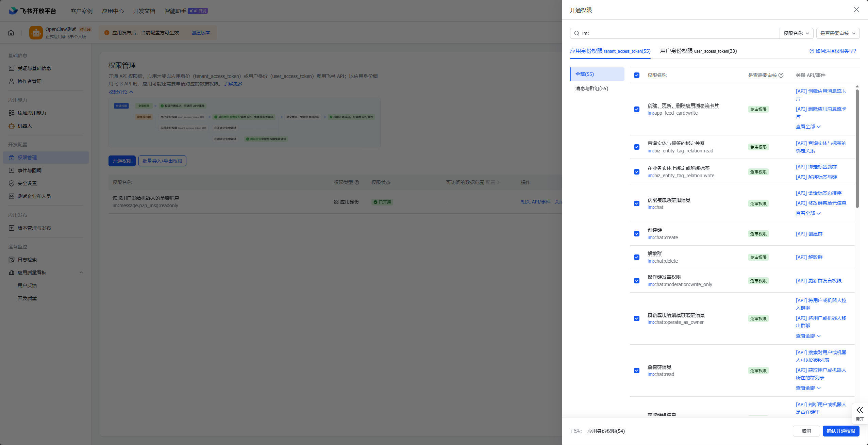Click the OpenClaw robot app icon
Viewport: 868px width, 445px height.
pos(36,33)
